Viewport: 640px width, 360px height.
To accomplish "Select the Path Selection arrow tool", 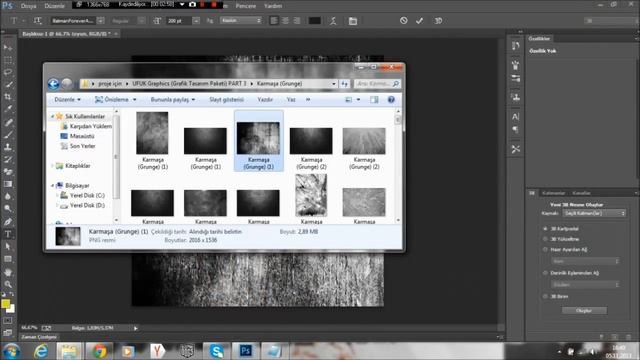I will (8, 247).
